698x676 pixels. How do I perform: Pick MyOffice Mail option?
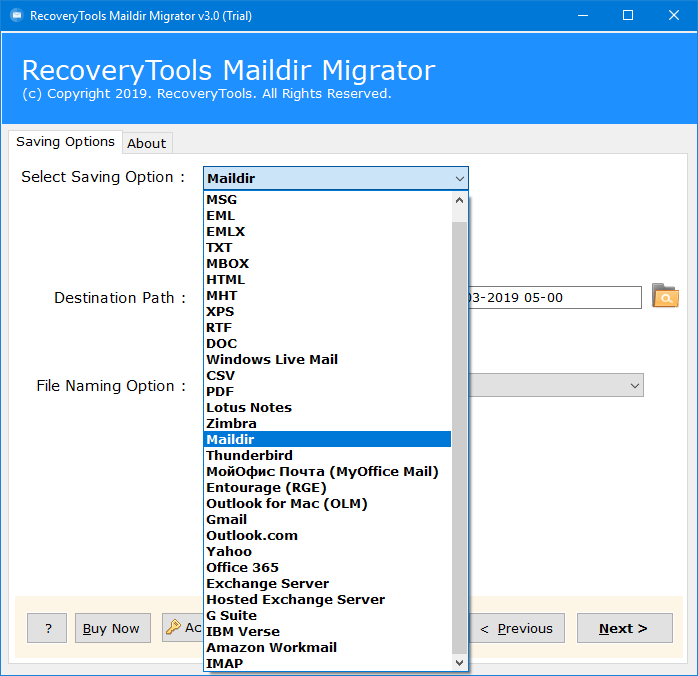[328, 472]
